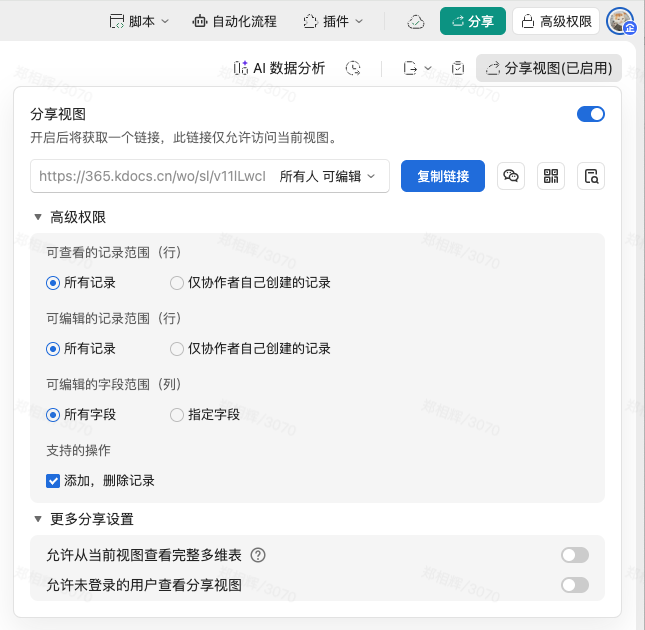Image resolution: width=645 pixels, height=630 pixels.
Task: Open the 脚本 script menu
Action: coord(139,21)
